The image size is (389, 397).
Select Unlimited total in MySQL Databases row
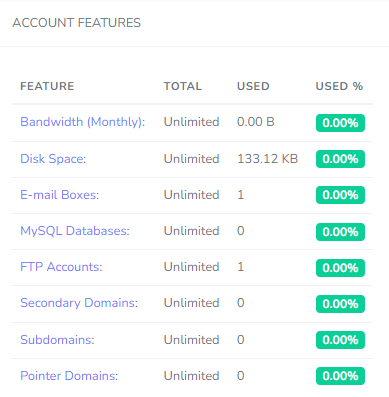[x=191, y=231]
